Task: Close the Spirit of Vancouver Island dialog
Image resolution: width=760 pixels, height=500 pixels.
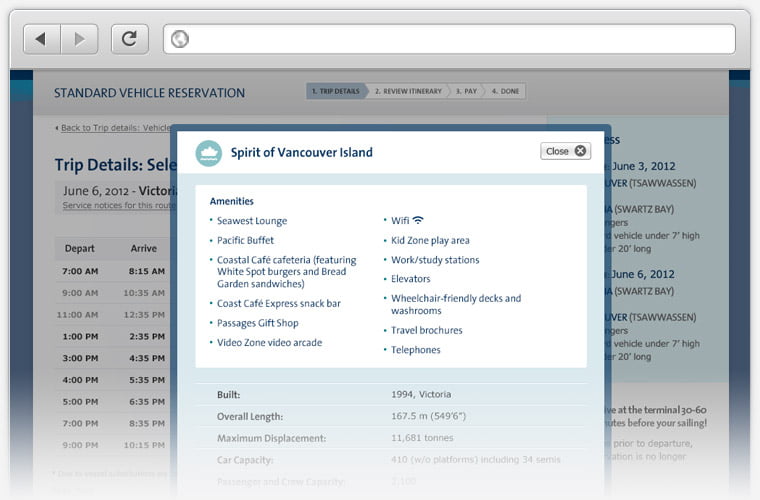Action: point(565,151)
